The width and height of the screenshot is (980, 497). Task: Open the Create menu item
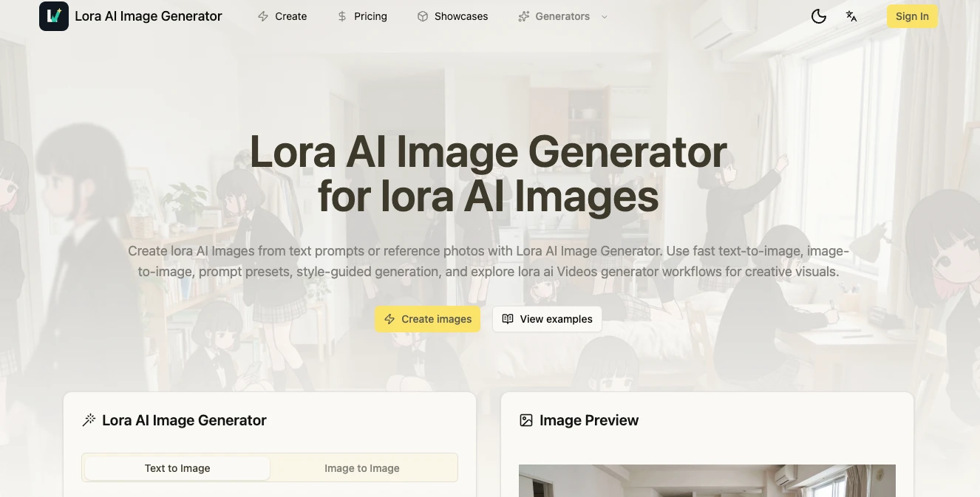[x=282, y=16]
